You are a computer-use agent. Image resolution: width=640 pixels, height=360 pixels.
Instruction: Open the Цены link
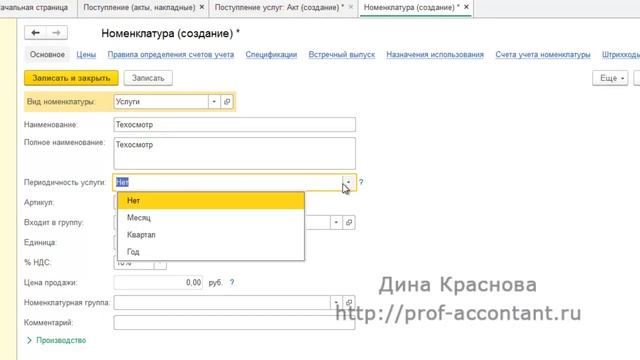(86, 55)
